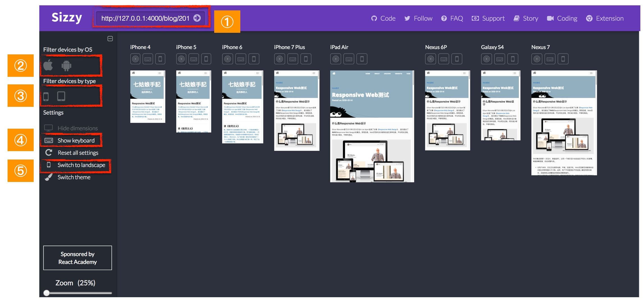Viewport: 644px width, 300px height.
Task: Toggle Show keyboard setting
Action: [69, 140]
